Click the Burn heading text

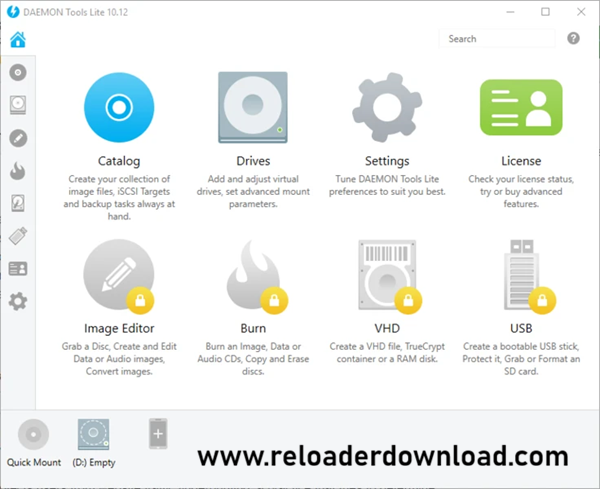[253, 328]
